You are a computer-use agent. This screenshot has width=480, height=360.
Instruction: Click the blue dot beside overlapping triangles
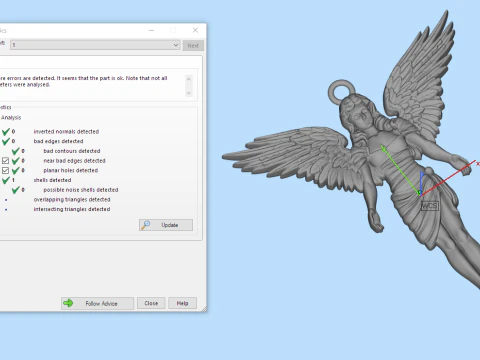[6, 200]
